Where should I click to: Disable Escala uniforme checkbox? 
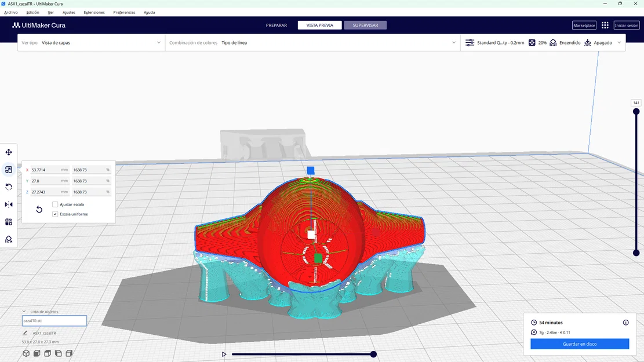click(55, 214)
